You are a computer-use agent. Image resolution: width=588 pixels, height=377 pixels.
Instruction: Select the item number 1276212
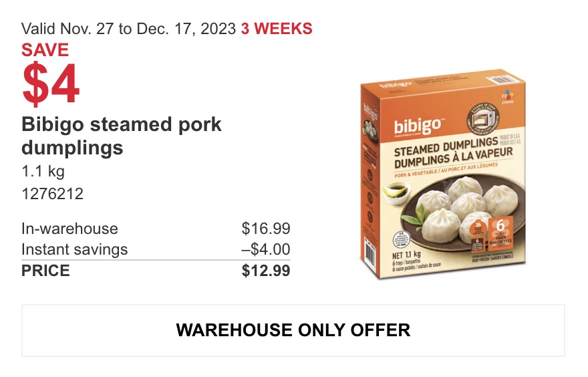coord(53,194)
